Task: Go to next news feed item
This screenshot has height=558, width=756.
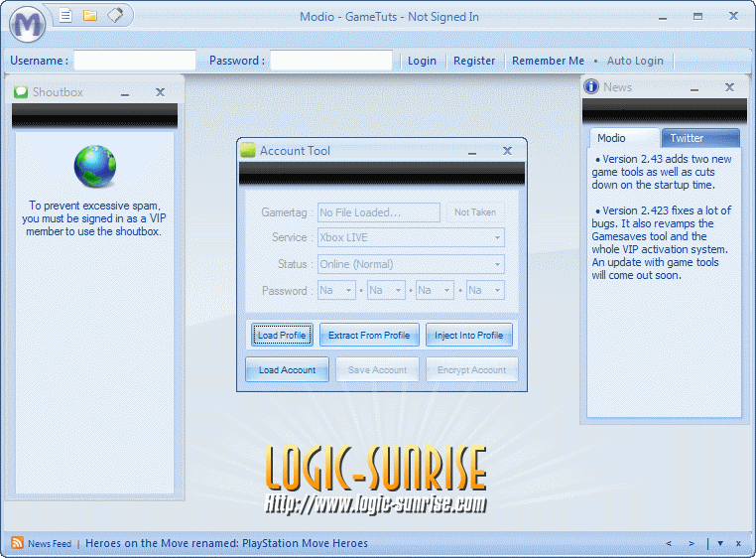Action: [692, 543]
